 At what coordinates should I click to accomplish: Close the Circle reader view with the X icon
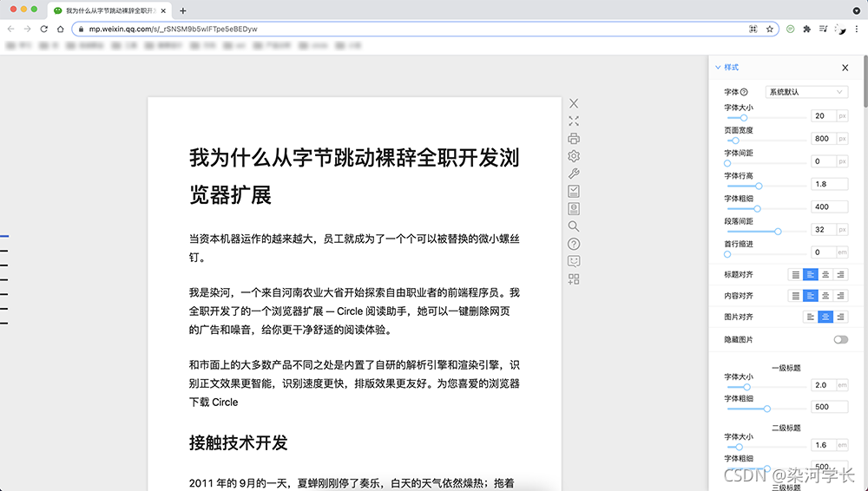574,103
